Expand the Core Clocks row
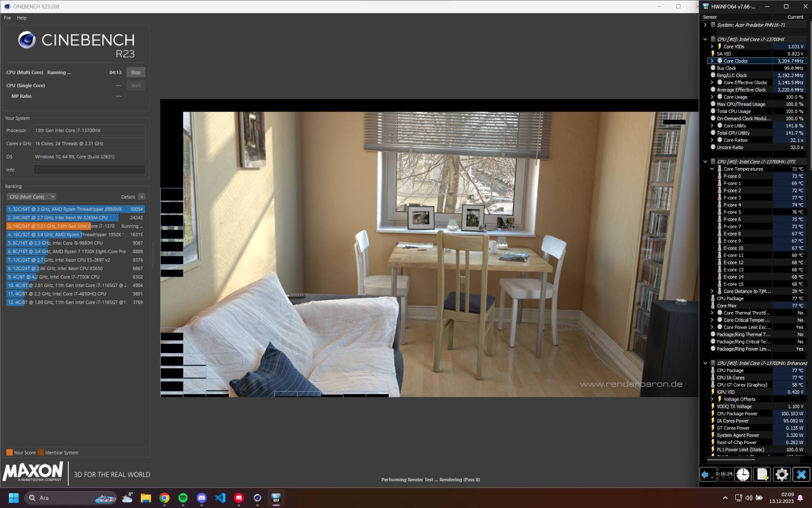812x508 pixels. pyautogui.click(x=712, y=61)
